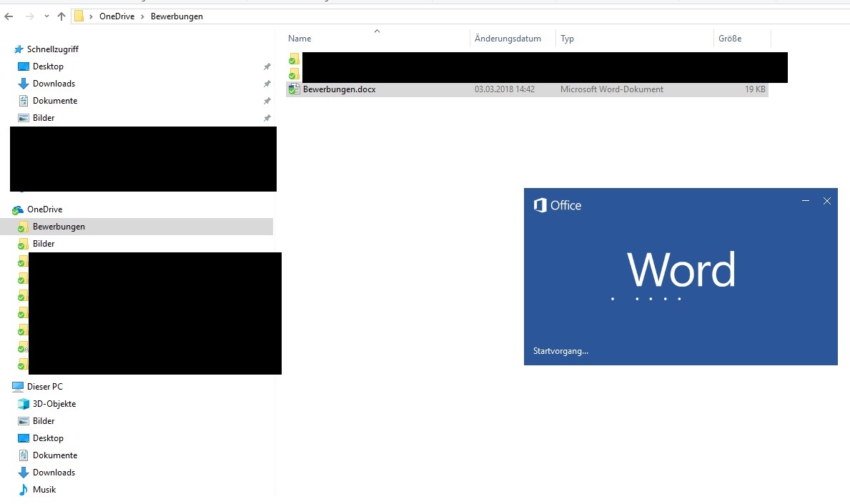
Task: Sort files by Name column
Action: [x=300, y=39]
